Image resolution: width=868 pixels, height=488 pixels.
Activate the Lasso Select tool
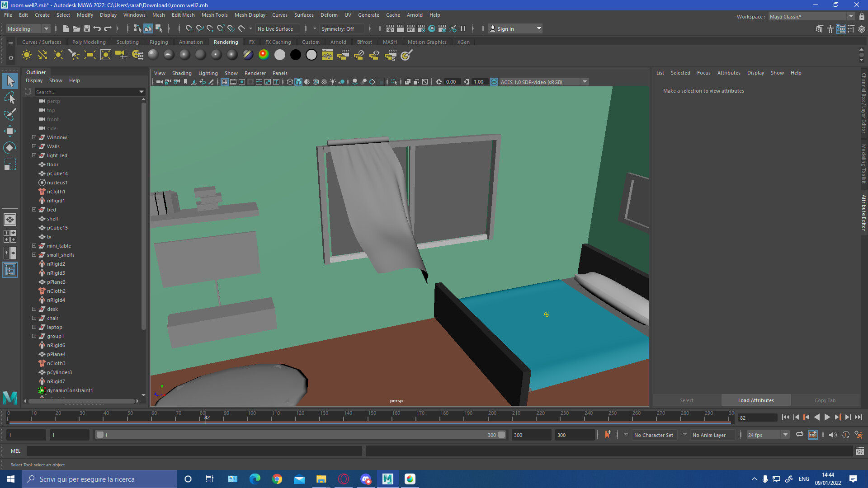[10, 98]
